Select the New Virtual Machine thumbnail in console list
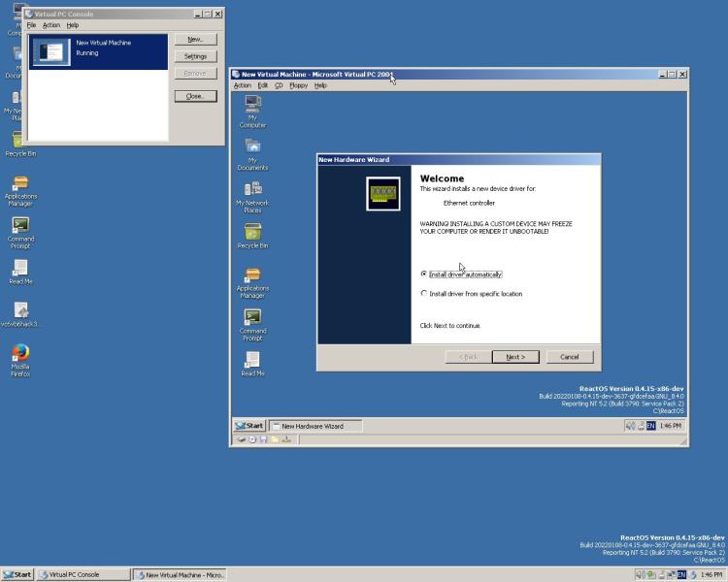Image resolution: width=728 pixels, height=582 pixels. pos(51,51)
